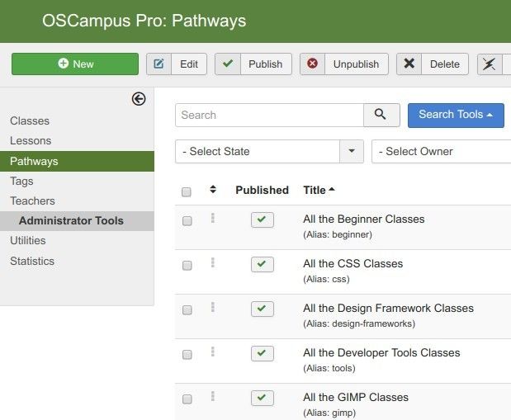
Task: Open Utilities in the sidebar
Action: tap(28, 240)
